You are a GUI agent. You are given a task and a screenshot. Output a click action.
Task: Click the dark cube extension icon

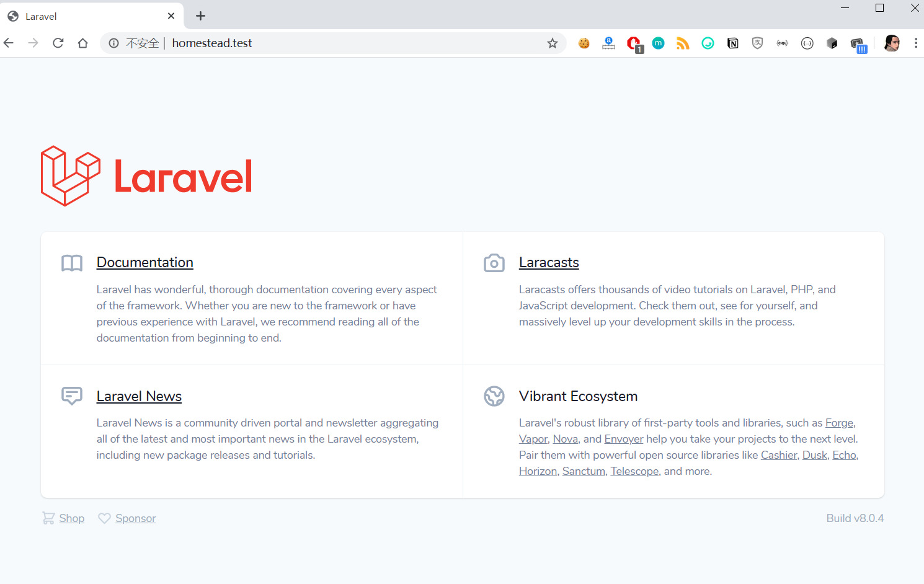(x=832, y=43)
